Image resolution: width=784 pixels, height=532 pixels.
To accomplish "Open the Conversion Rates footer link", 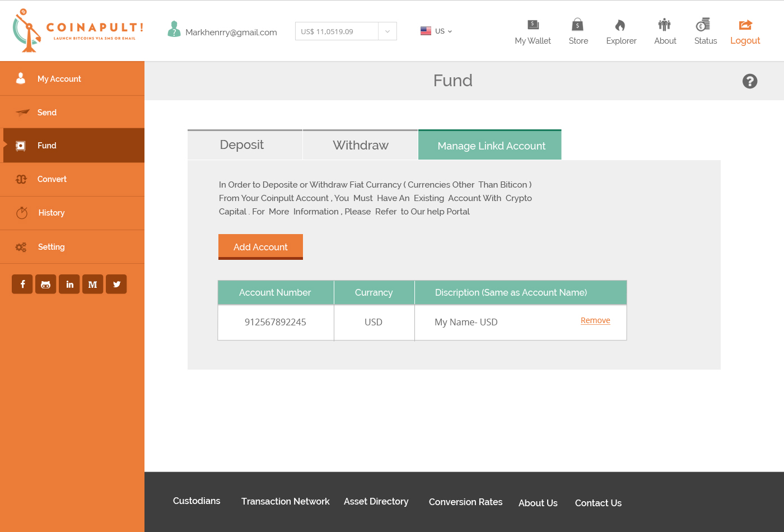I will pos(466,502).
